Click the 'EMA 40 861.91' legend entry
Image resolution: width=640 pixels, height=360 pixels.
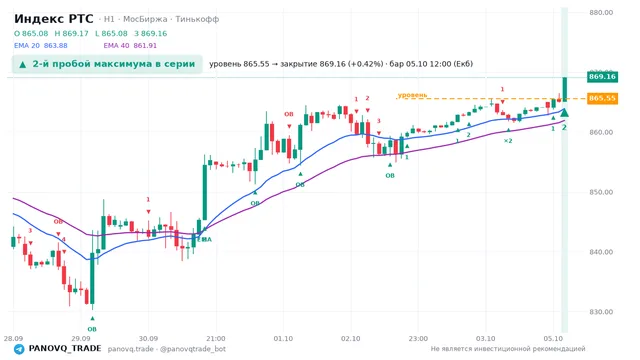coord(130,46)
